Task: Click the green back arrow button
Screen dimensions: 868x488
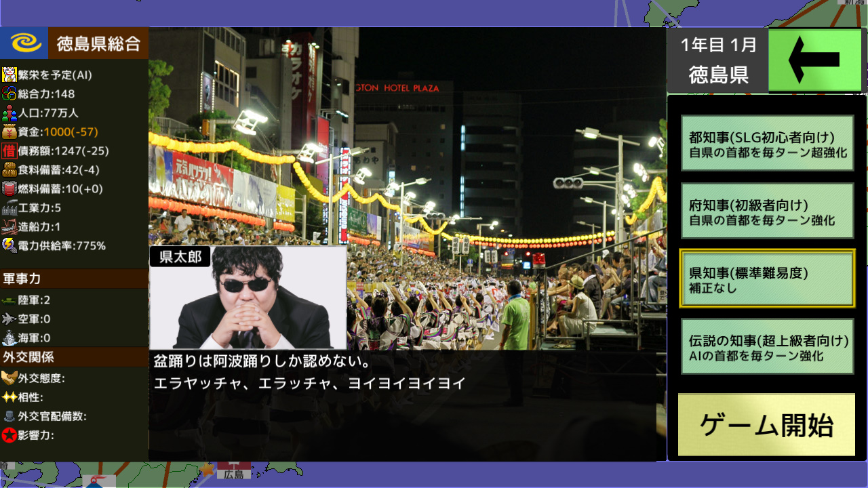Action: click(814, 60)
